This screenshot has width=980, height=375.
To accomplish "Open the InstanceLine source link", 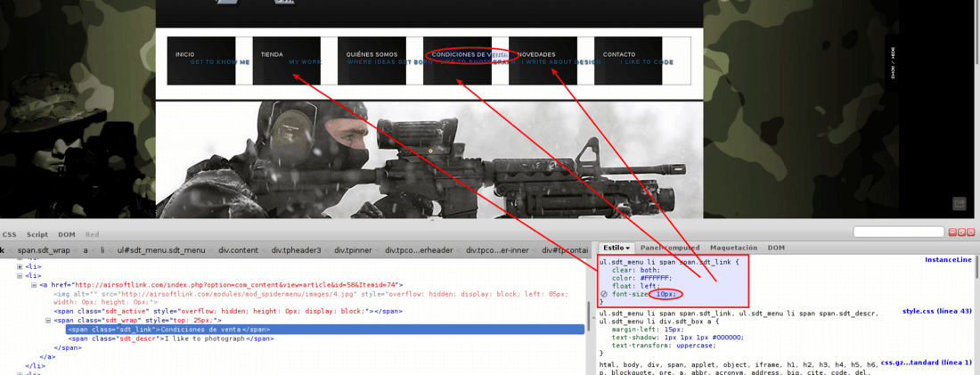I will point(948,259).
